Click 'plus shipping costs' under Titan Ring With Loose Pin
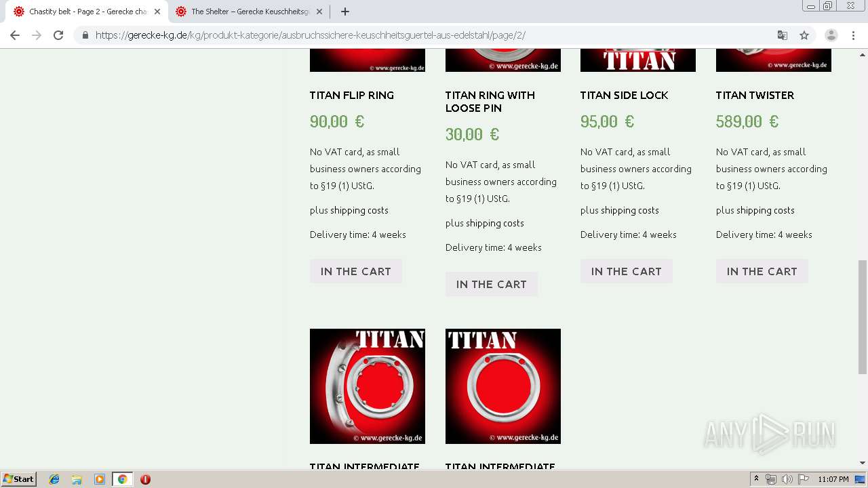The height and width of the screenshot is (488, 868). 485,223
